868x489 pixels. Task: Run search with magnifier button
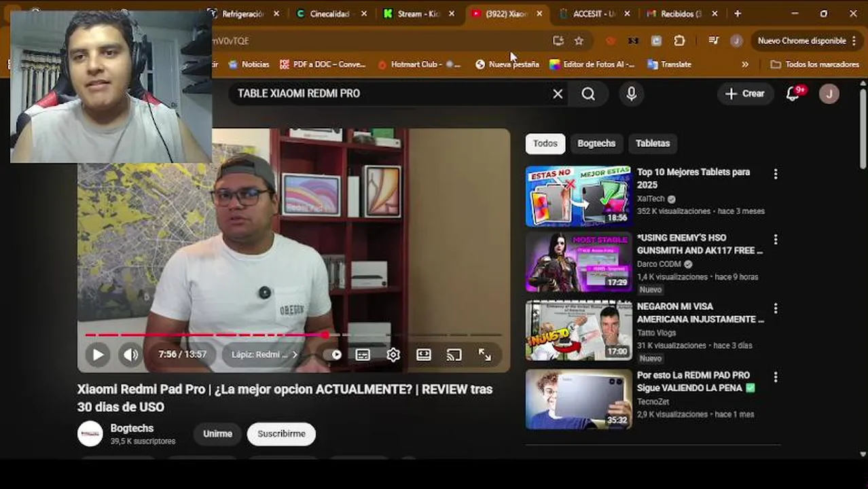(x=588, y=94)
